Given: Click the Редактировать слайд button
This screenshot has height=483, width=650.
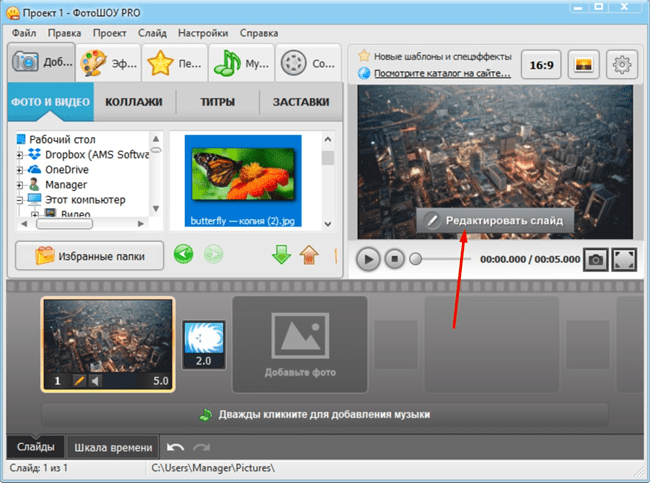Looking at the screenshot, I should 495,221.
